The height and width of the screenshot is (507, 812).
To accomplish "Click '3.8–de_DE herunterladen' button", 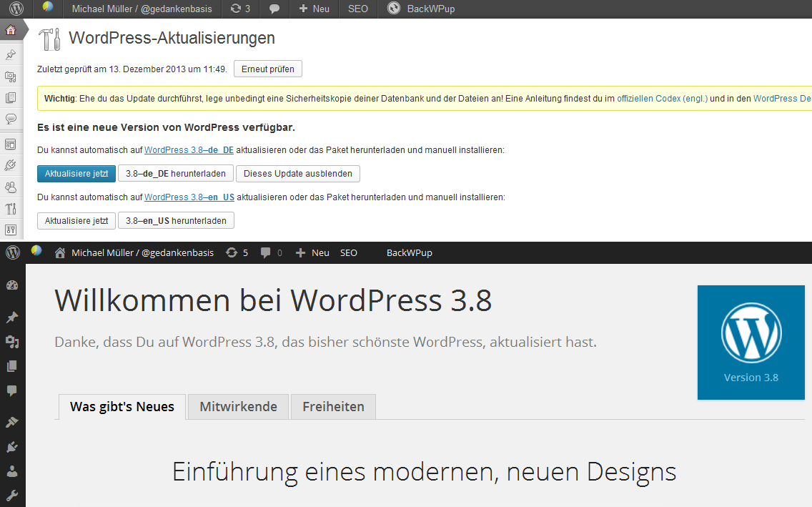I will click(x=176, y=174).
